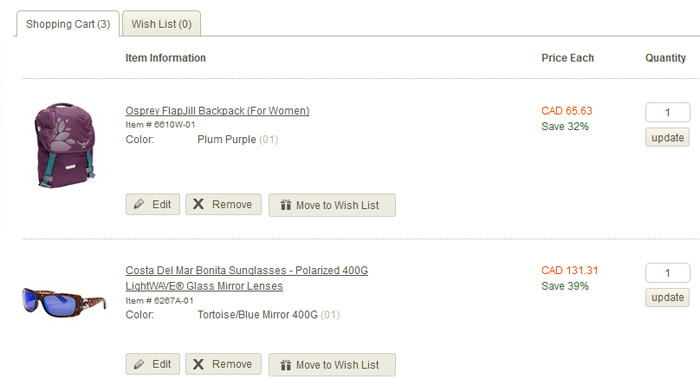
Task: Click the pencil icon on the backpack's Edit button
Action: tap(139, 204)
